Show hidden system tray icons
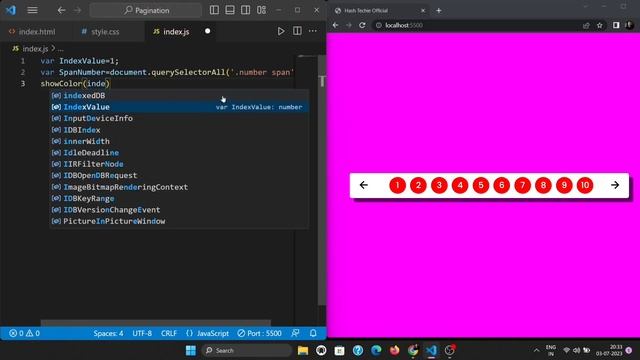The image size is (640, 360). [x=536, y=350]
